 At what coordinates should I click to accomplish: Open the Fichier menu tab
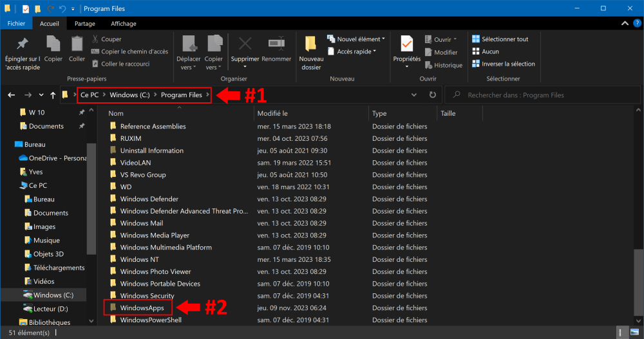point(16,23)
